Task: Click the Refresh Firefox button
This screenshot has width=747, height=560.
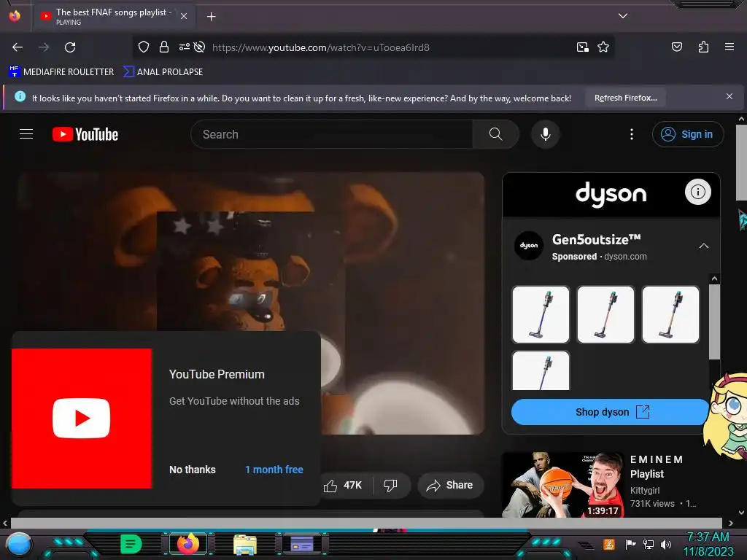Action: pyautogui.click(x=625, y=98)
